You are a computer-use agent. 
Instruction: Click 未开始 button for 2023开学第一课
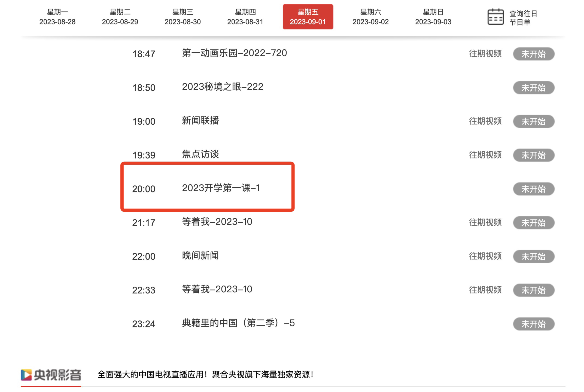coord(533,189)
